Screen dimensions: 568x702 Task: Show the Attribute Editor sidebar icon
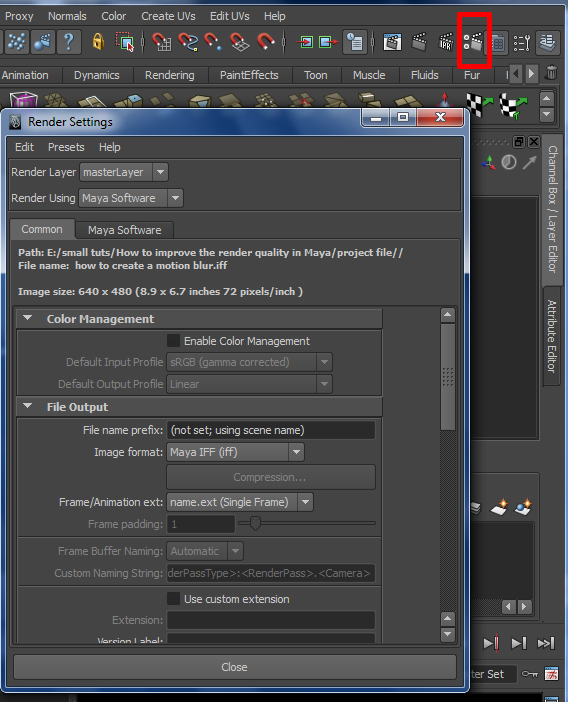tap(547, 43)
